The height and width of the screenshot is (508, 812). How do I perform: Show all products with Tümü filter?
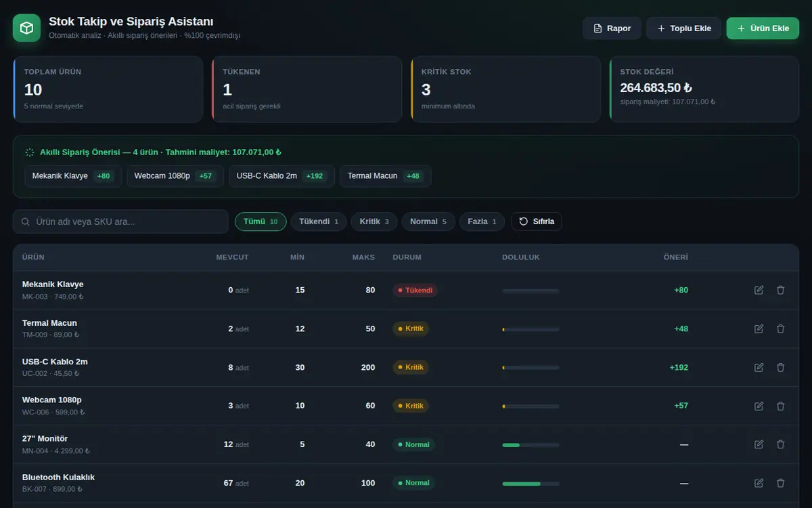click(261, 221)
